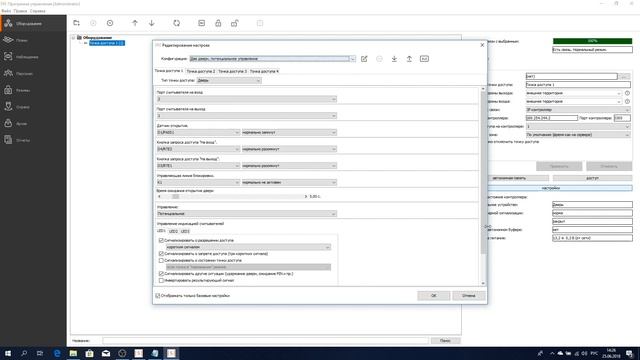This screenshot has width=640, height=360.
Task: Open the Наблюдение section in the sidebar
Action: pos(33,57)
